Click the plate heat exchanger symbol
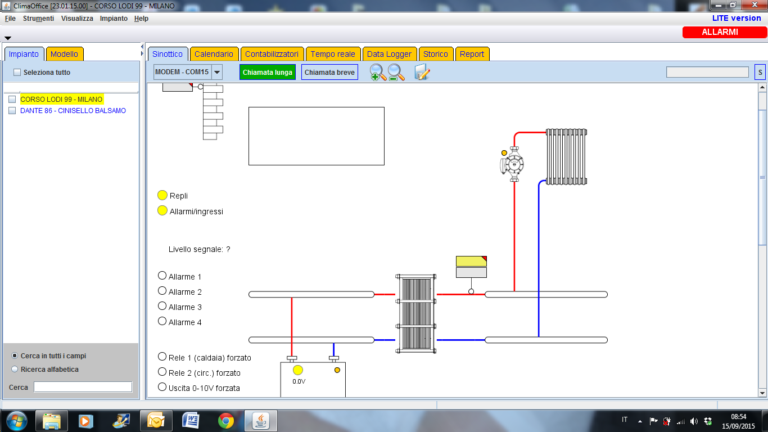Image resolution: width=768 pixels, height=432 pixels. tap(415, 314)
